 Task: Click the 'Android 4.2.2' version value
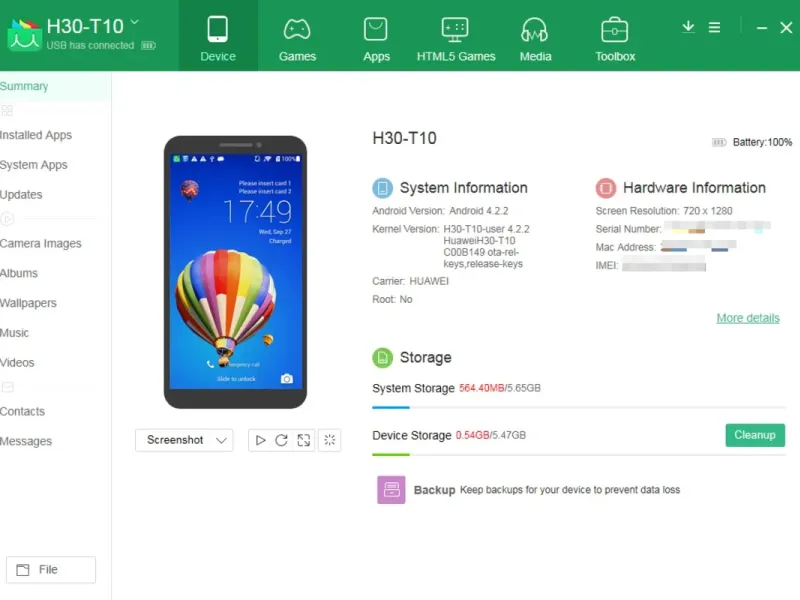pos(479,211)
